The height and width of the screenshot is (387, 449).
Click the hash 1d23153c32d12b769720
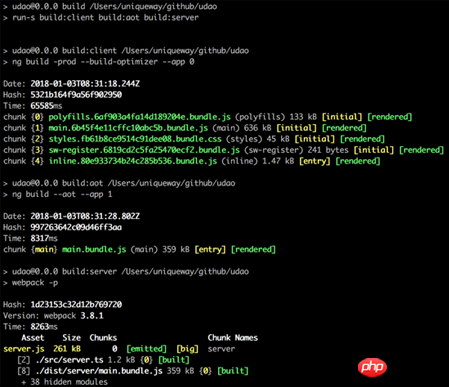point(76,305)
